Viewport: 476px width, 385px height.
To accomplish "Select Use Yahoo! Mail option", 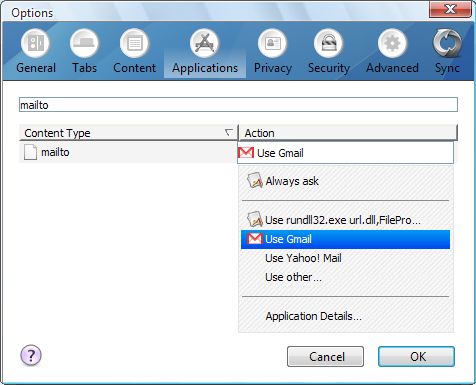I will tap(345, 258).
